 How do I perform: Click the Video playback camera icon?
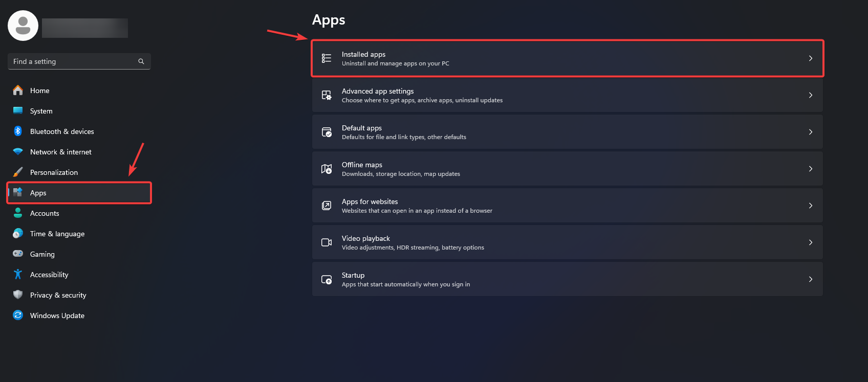[x=327, y=242]
